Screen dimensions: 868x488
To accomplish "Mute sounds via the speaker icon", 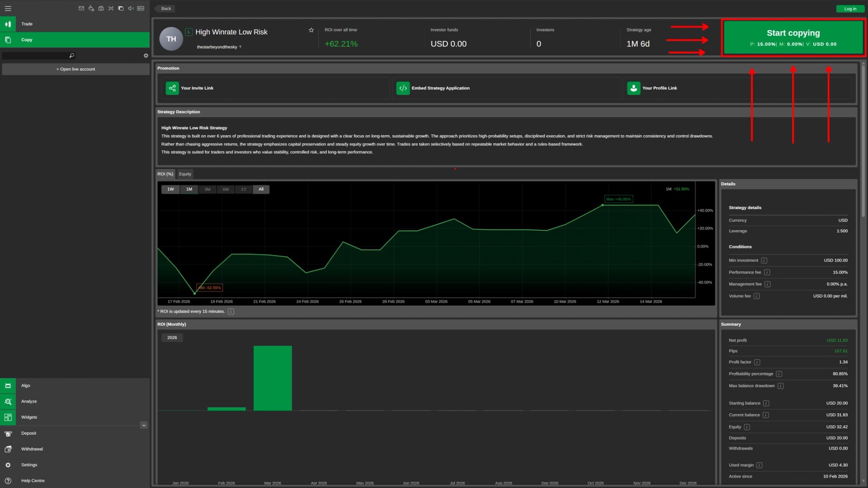I will [x=131, y=8].
